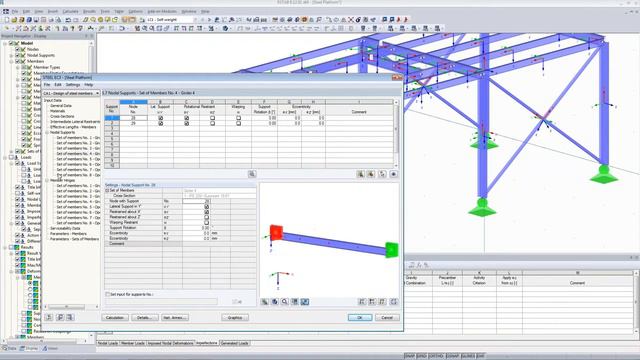Enable Restrained about Z in settings panel
Screen dimensions: 640x360
pos(207,218)
